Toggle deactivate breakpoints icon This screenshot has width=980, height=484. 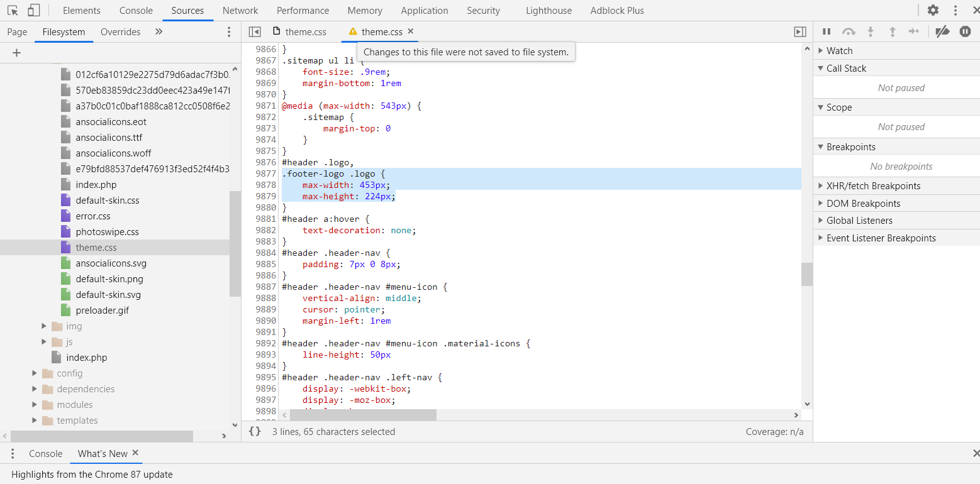click(942, 31)
